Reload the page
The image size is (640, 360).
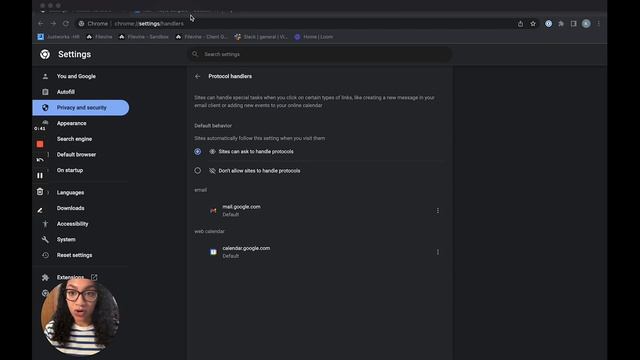(66, 24)
